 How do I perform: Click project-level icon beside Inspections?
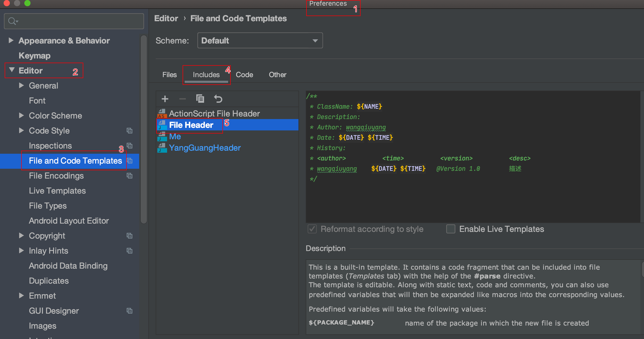[x=130, y=146]
